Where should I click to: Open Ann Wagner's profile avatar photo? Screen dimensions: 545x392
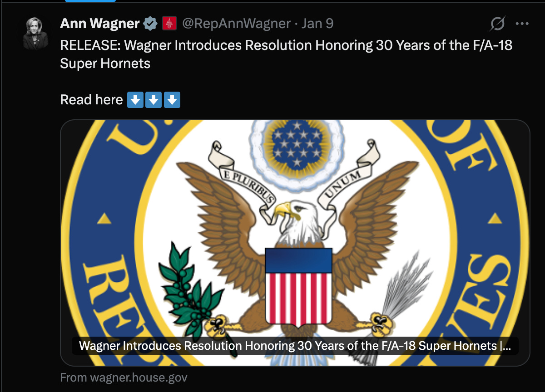click(35, 33)
